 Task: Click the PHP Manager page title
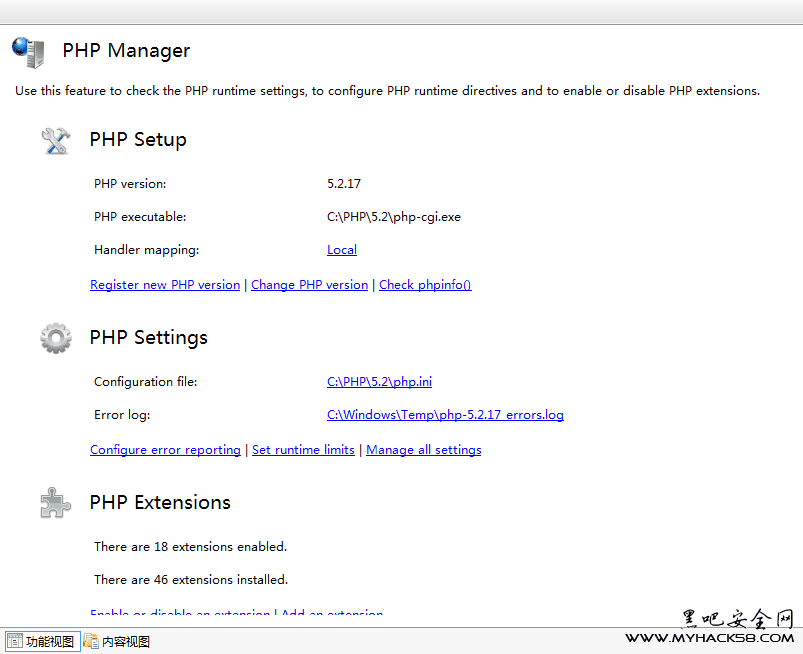pyautogui.click(x=126, y=51)
